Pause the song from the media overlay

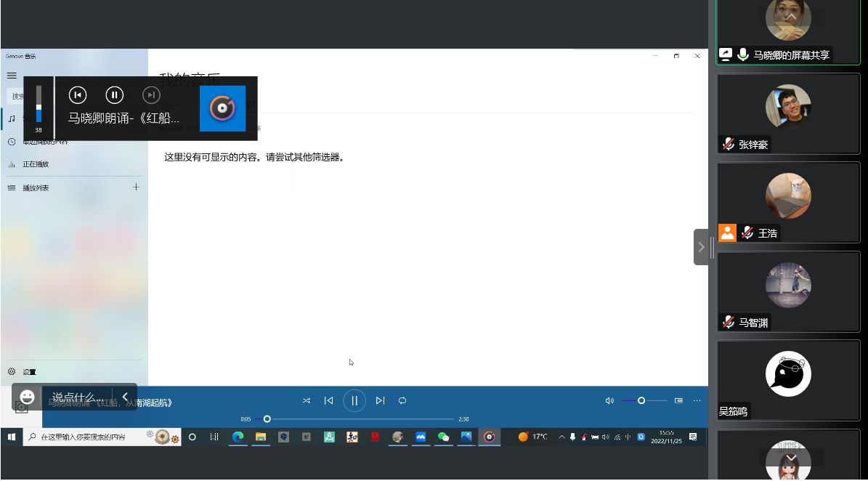(x=115, y=94)
